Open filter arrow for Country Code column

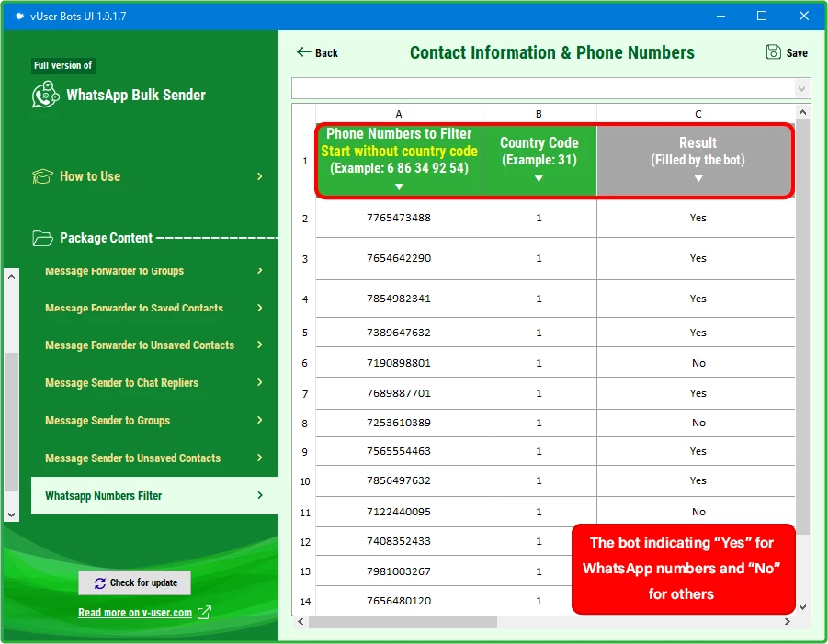coord(539,178)
